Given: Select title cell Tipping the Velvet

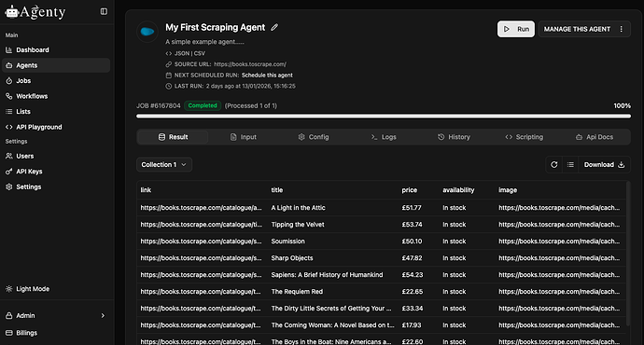Looking at the screenshot, I should (x=298, y=225).
